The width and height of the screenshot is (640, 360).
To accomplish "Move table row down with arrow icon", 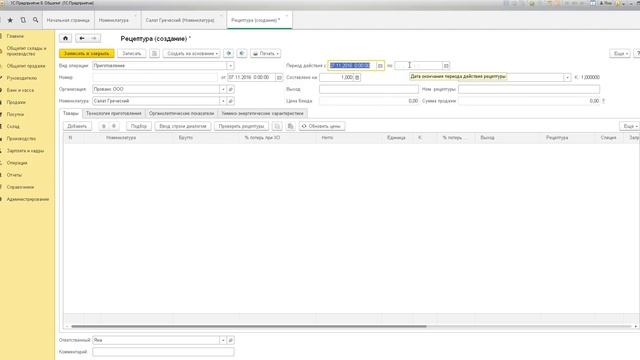I will coord(114,127).
